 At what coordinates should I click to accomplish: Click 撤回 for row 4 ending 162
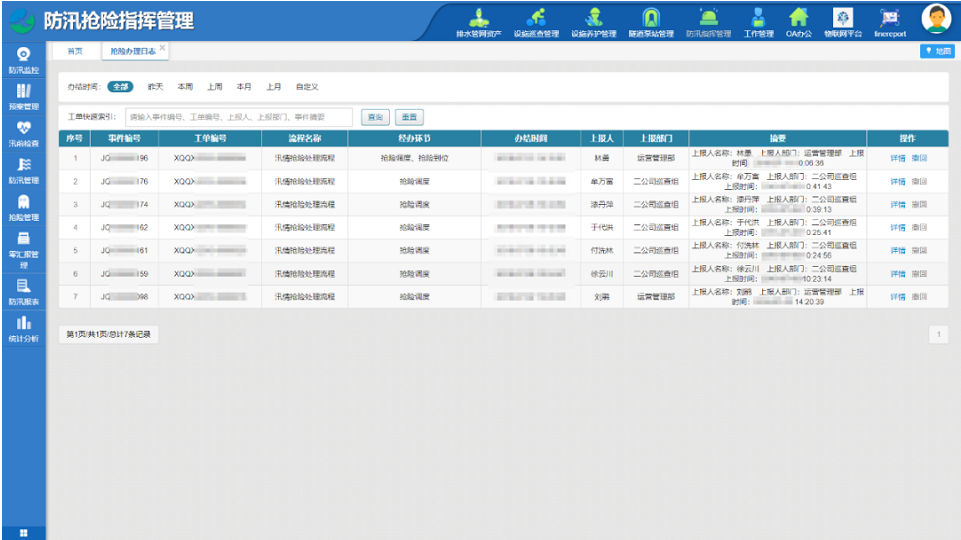click(919, 227)
